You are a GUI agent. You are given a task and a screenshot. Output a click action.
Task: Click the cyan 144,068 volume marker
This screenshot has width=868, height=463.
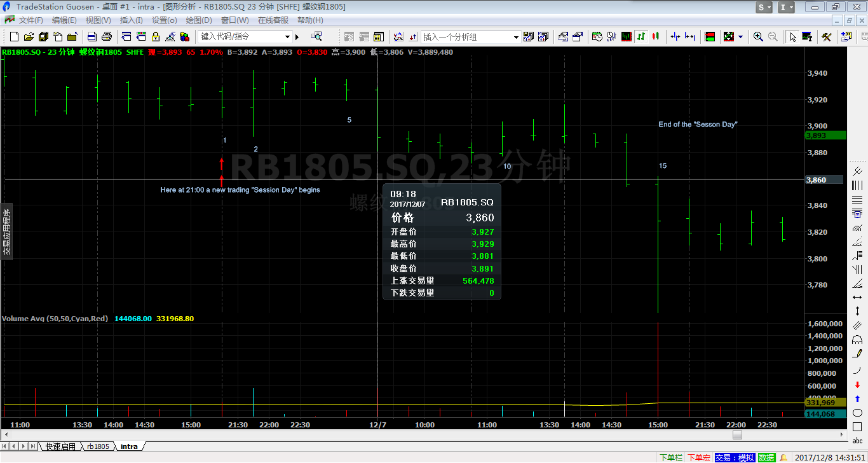(x=825, y=414)
